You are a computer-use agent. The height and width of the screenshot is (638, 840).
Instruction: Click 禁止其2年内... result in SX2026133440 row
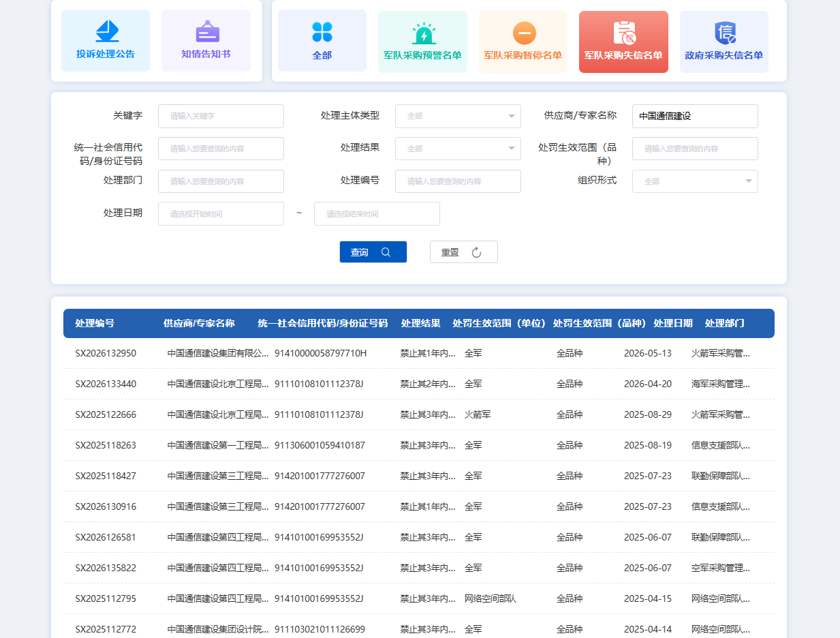[428, 384]
